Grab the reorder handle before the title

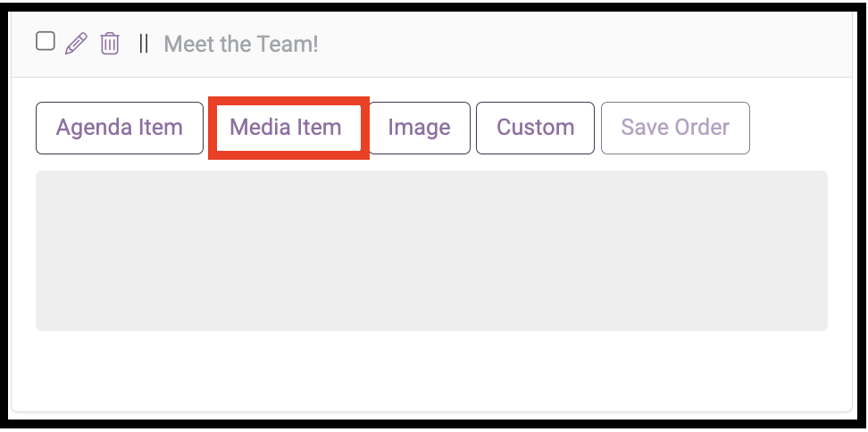[144, 44]
